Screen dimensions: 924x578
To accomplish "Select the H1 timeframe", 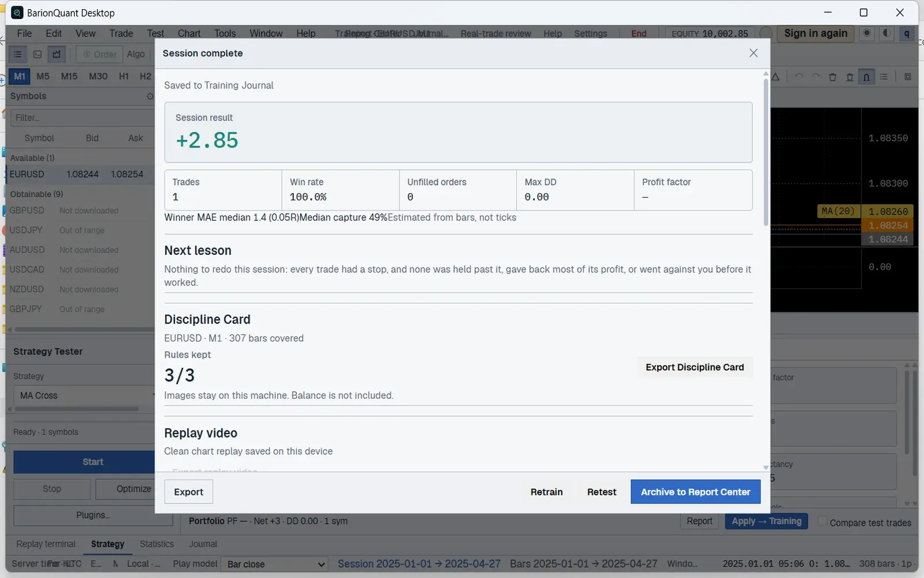I will (124, 76).
